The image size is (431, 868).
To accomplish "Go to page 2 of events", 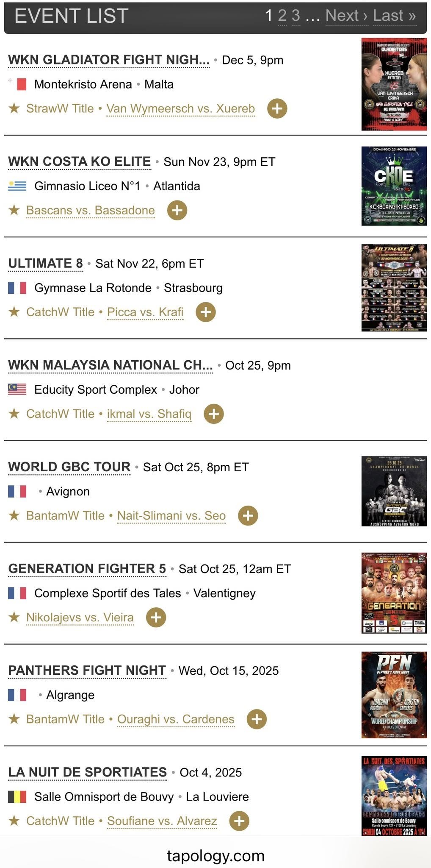I will 282,16.
